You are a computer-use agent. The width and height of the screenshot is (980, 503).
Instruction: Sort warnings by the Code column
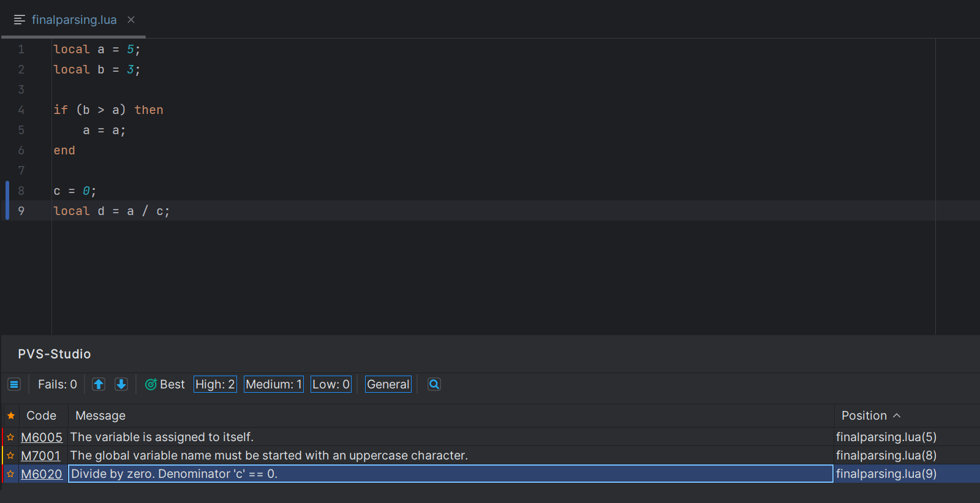[x=41, y=415]
